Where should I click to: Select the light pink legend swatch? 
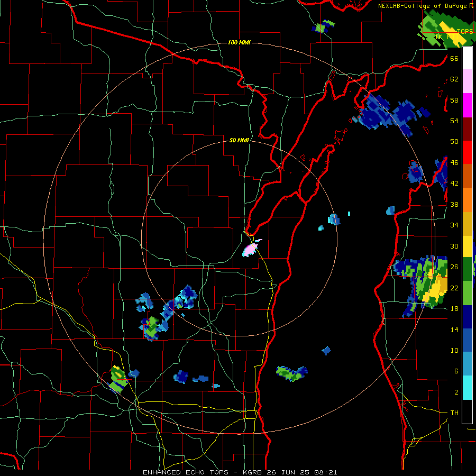467,81
